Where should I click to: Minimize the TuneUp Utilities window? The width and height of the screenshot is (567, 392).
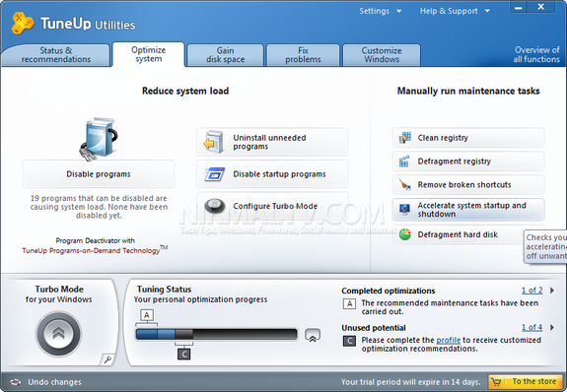point(518,7)
